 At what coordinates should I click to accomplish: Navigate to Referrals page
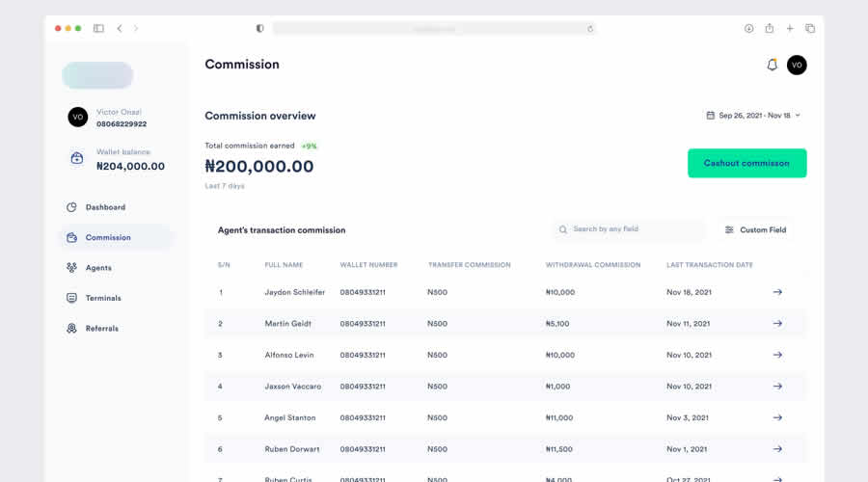click(101, 329)
